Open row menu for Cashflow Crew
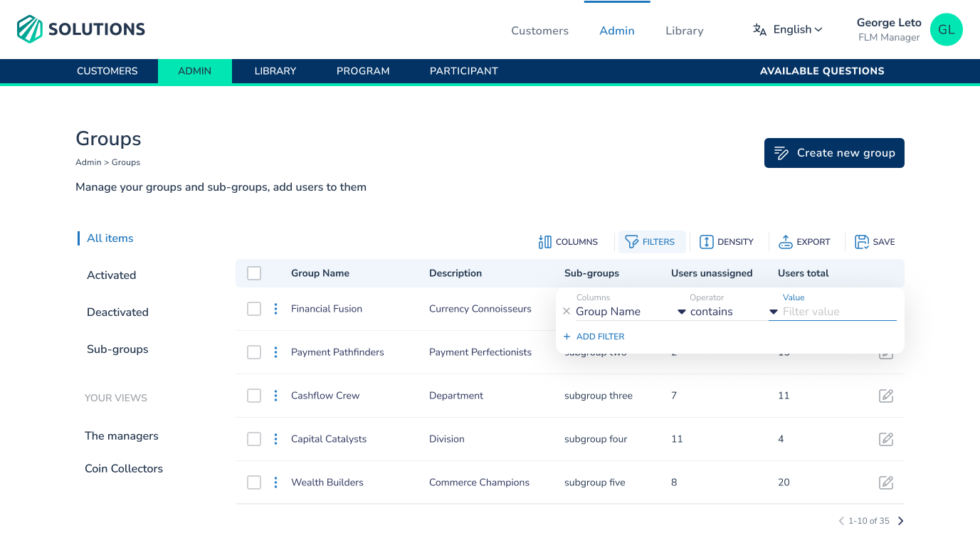Image resolution: width=980 pixels, height=560 pixels. click(x=275, y=396)
